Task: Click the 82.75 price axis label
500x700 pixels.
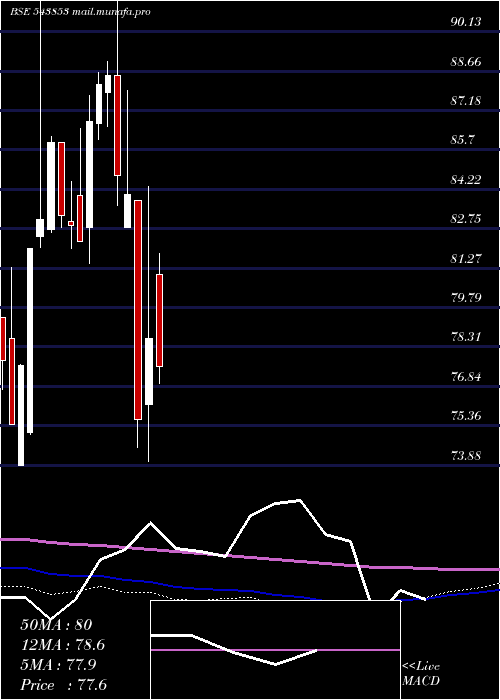Action: (466, 219)
